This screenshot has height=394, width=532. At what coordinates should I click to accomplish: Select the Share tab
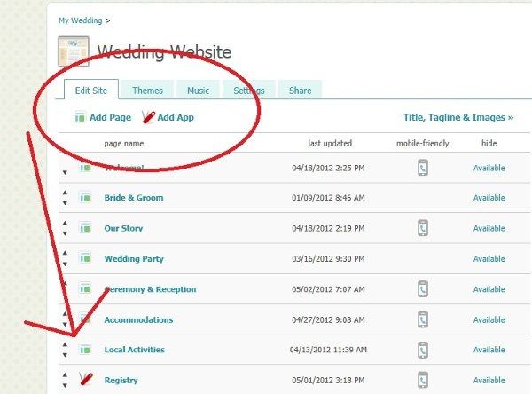click(x=300, y=91)
